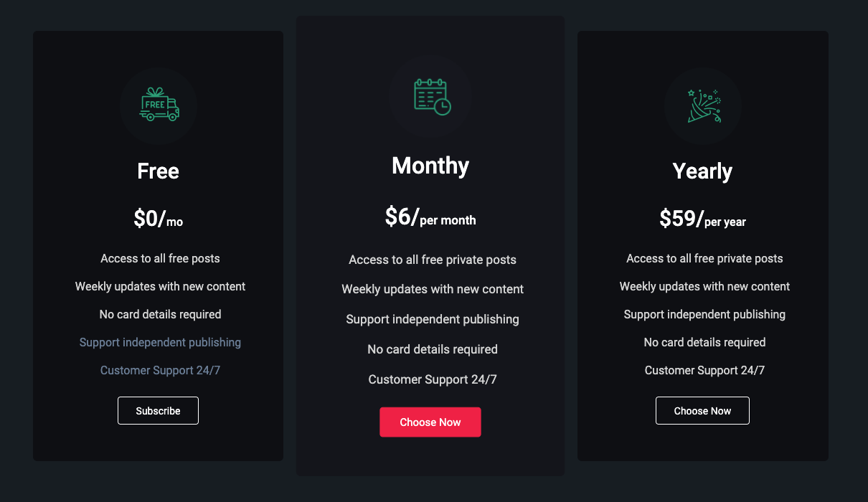Select the Free plan heading
868x502 pixels.
pyautogui.click(x=158, y=171)
